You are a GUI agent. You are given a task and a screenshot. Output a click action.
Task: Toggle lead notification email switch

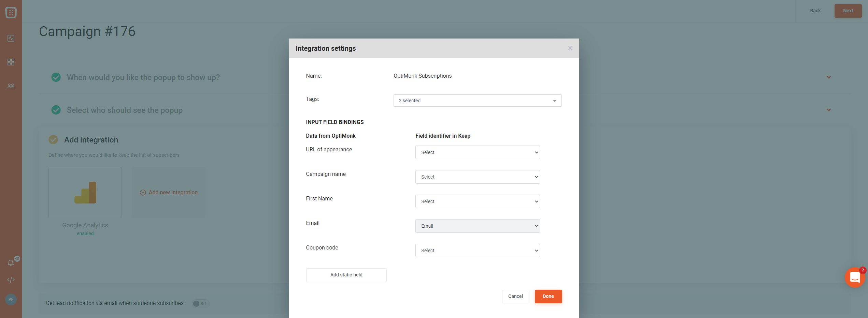[200, 303]
